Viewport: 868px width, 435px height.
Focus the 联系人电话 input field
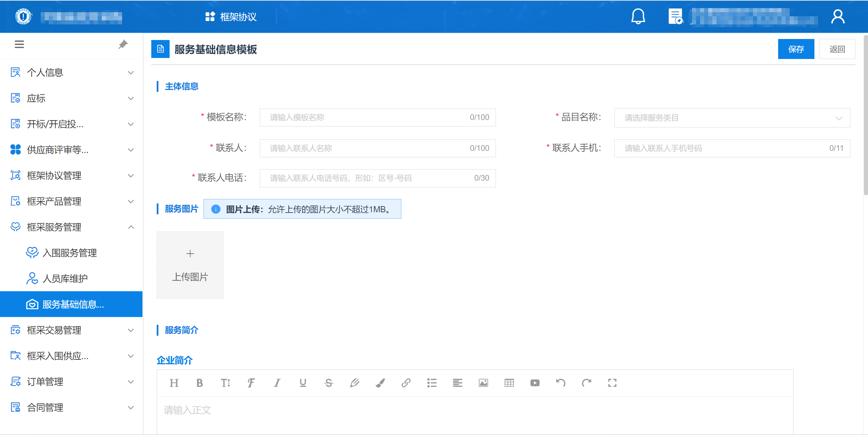tap(378, 178)
